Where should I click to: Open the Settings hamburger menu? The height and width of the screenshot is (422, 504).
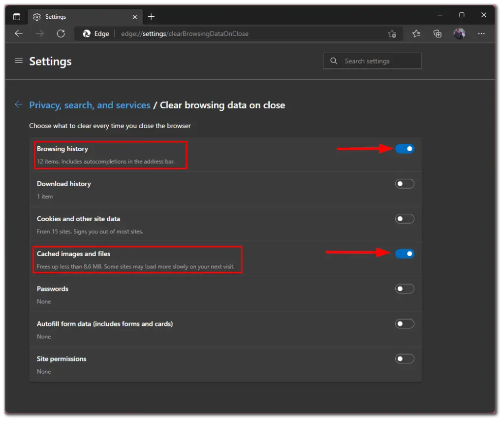coord(18,61)
